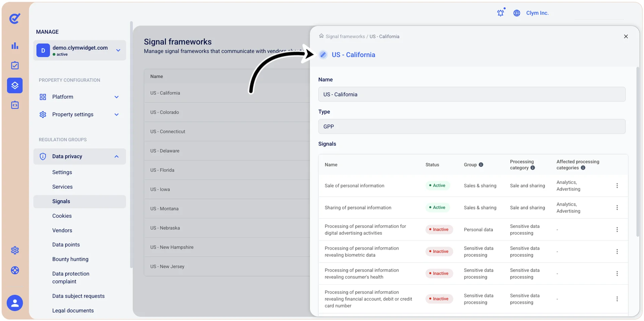
Task: Open the bar chart dashboard icon
Action: coord(15,46)
